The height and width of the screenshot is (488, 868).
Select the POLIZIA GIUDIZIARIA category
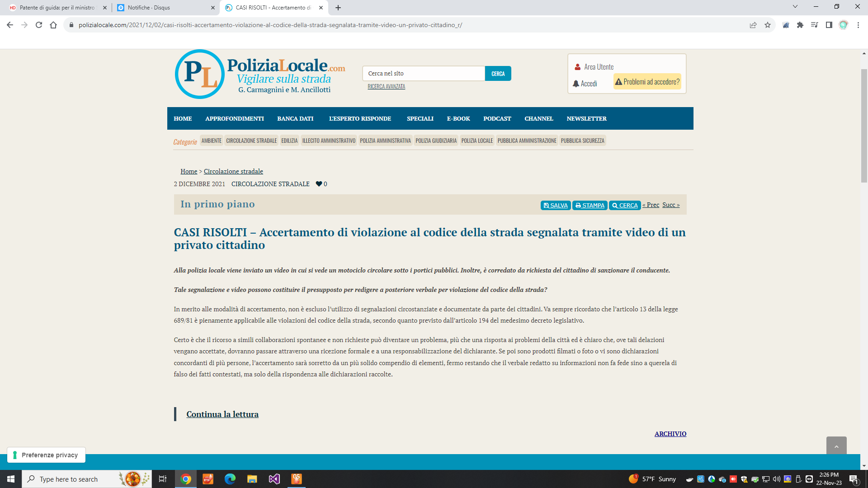pyautogui.click(x=436, y=141)
